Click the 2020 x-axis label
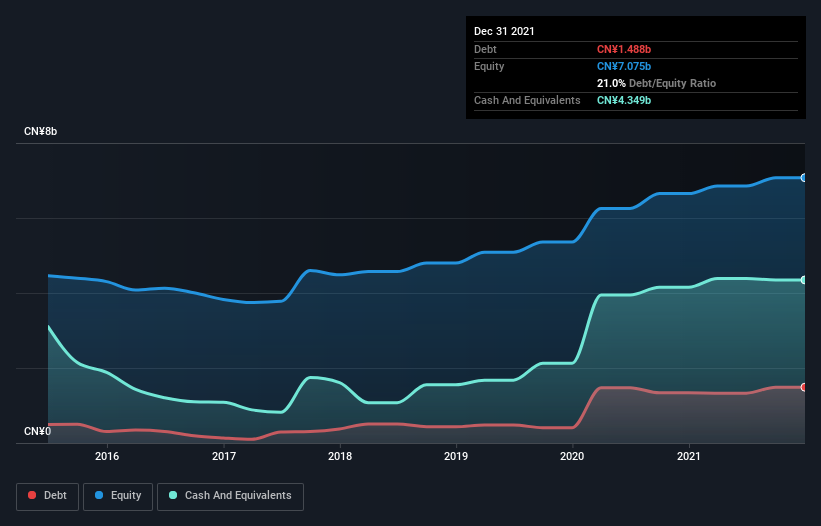This screenshot has height=526, width=821. click(x=572, y=456)
